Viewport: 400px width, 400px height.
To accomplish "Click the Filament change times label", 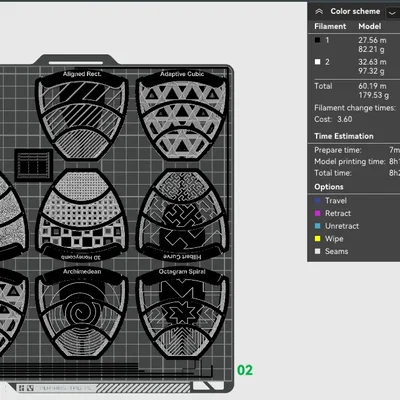I will (355, 108).
